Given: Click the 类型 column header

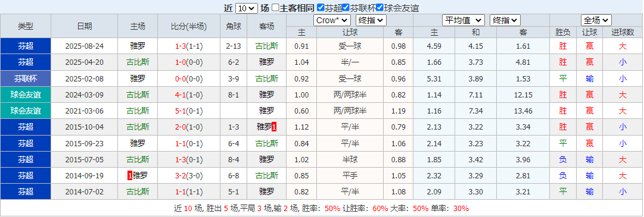Looking at the screenshot, I should [26, 27].
